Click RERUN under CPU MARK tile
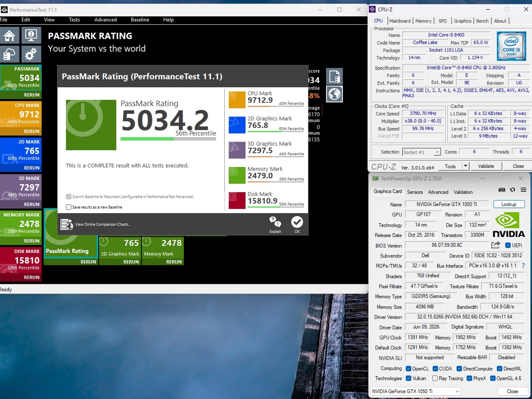532x399 pixels. coord(32,131)
